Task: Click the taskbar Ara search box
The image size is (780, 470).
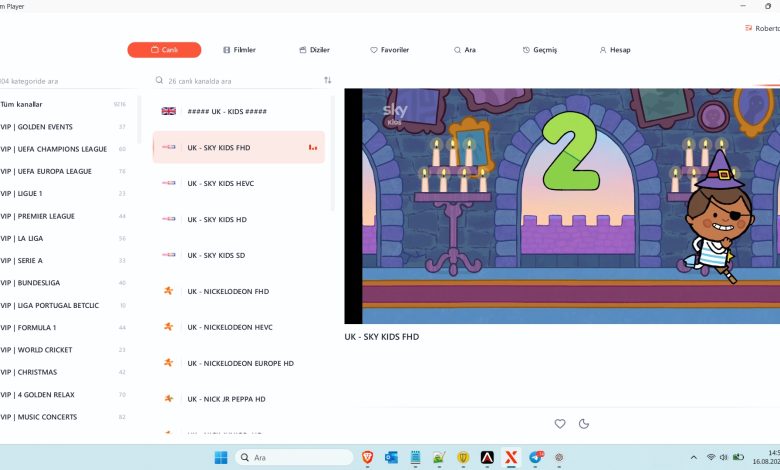Action: 294,458
